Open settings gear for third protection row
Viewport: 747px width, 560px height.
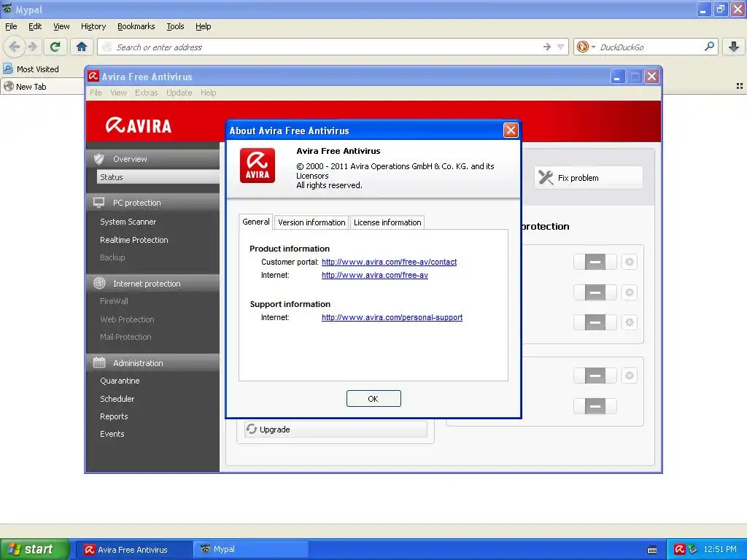pos(630,322)
